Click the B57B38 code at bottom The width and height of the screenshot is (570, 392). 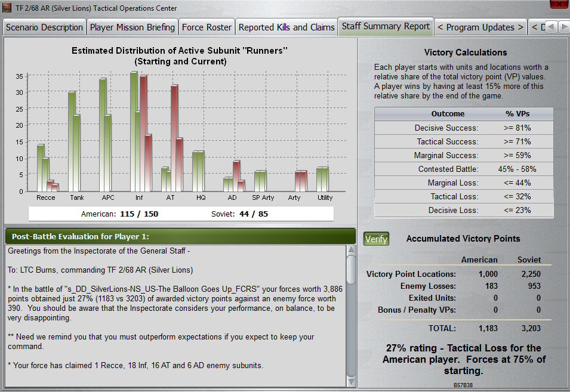463,385
